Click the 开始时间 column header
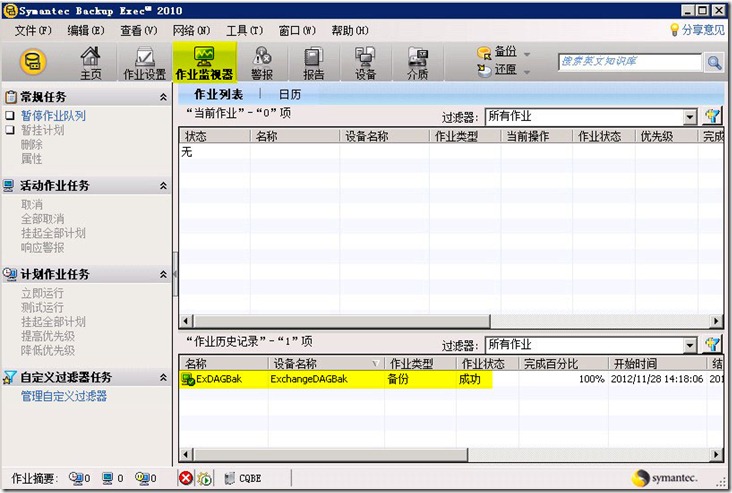Viewport: 732px width, 493px height. tap(657, 363)
